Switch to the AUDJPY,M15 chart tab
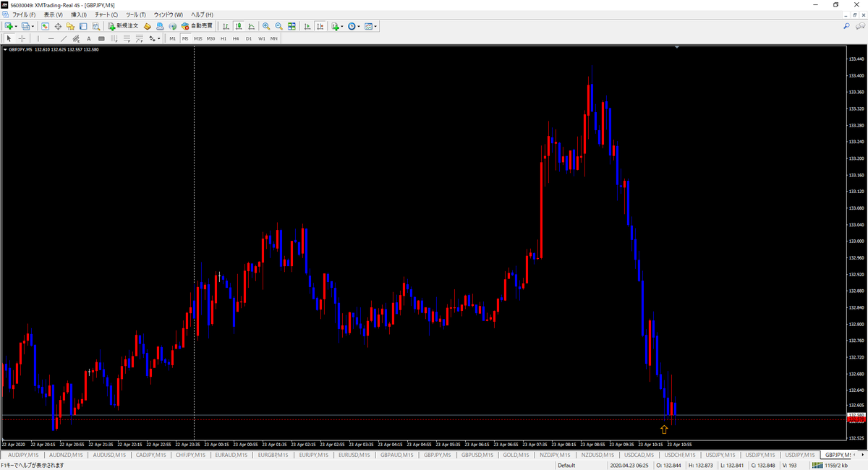 (x=23, y=455)
